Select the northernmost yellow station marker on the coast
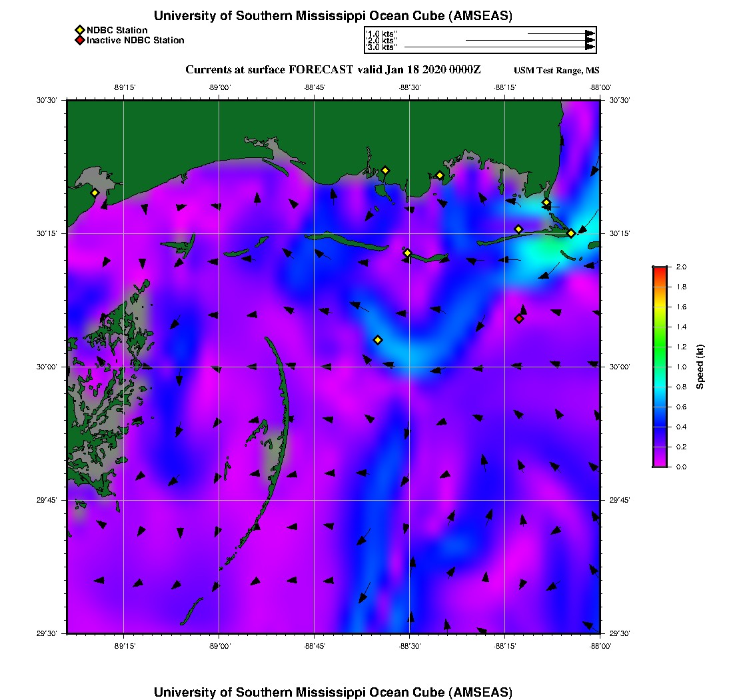This screenshot has width=733, height=700. [385, 171]
